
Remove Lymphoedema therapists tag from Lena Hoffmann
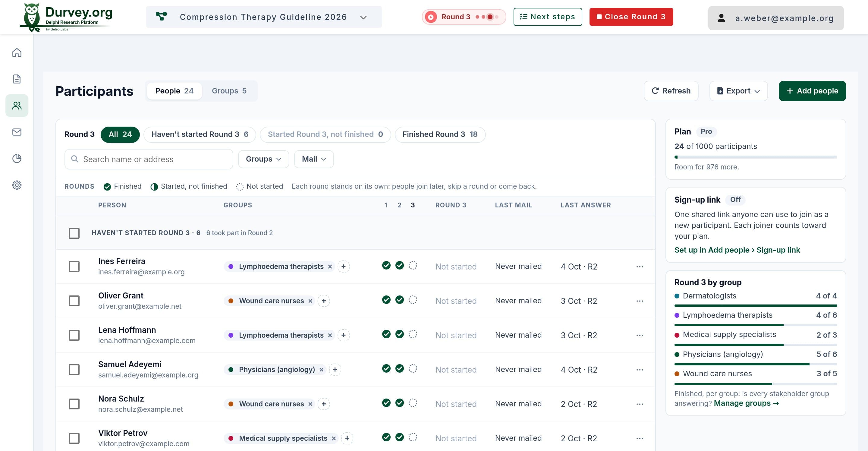click(330, 335)
